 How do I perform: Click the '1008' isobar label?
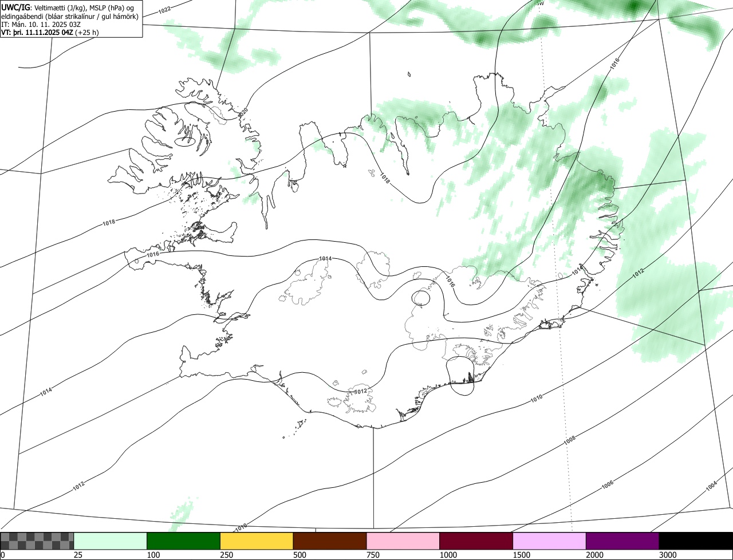pos(569,440)
